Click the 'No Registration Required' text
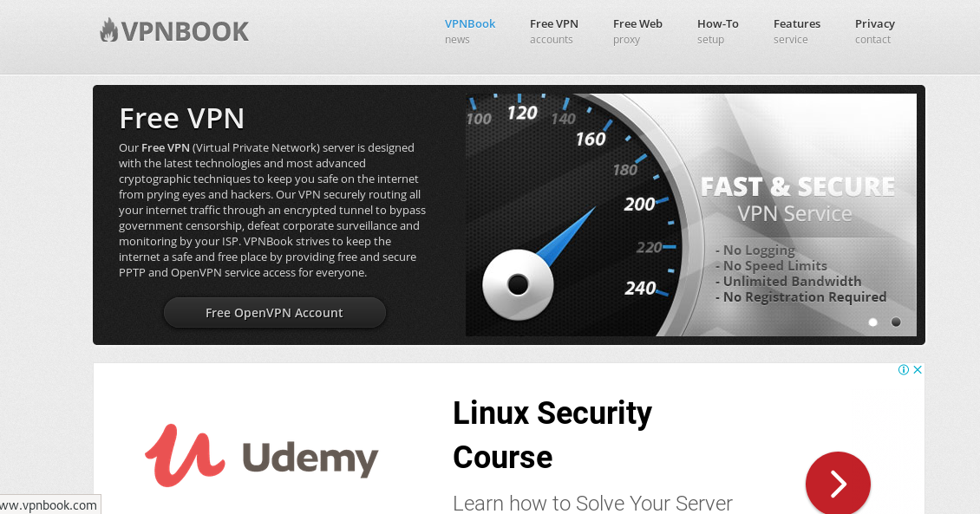 [x=800, y=297]
